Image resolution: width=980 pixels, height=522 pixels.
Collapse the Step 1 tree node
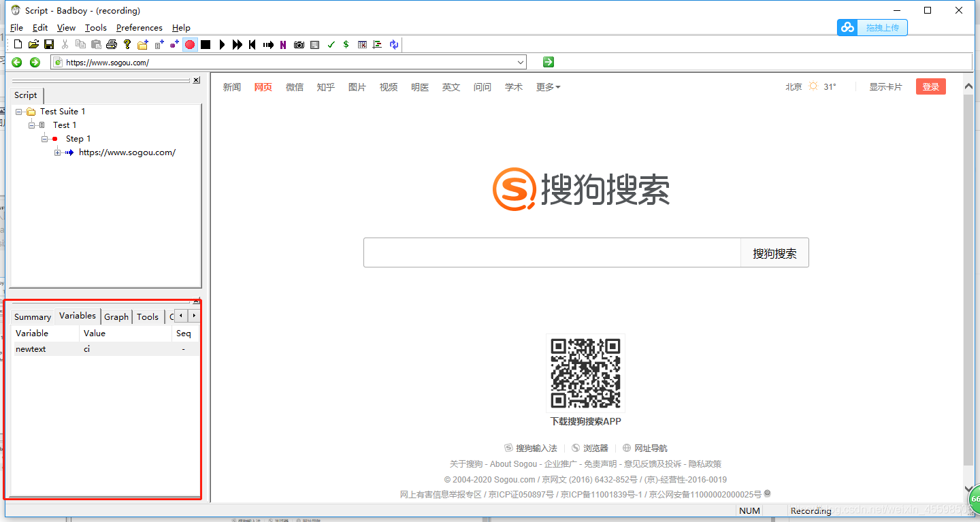coord(45,139)
